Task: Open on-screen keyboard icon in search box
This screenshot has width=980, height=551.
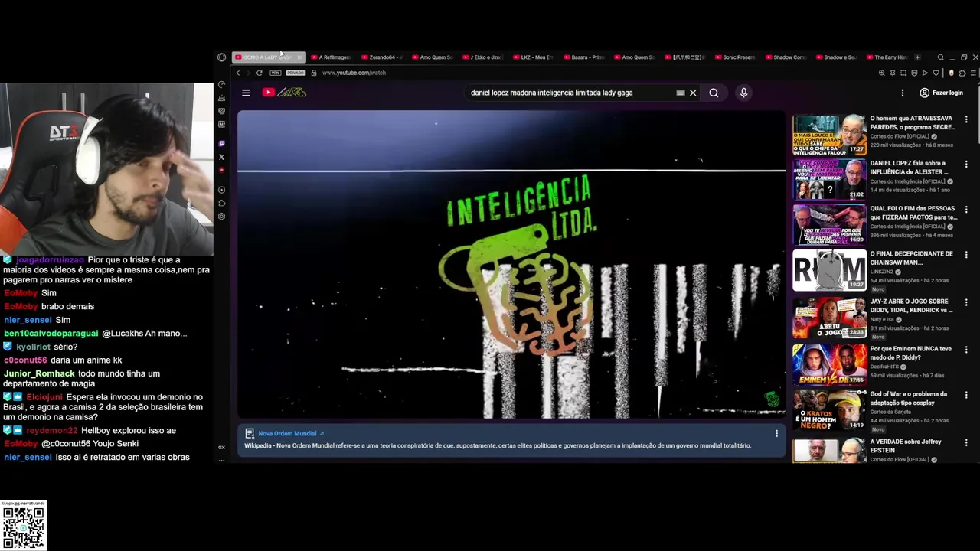Action: [680, 93]
